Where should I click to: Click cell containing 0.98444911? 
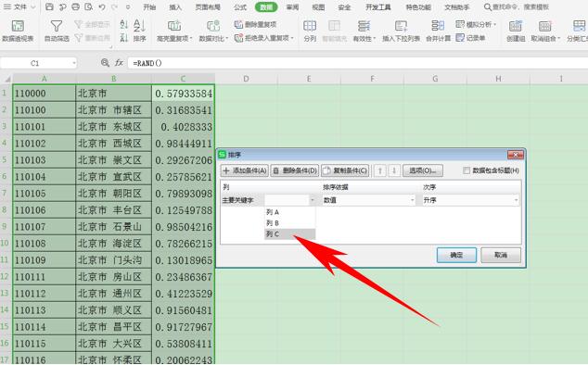click(x=183, y=144)
